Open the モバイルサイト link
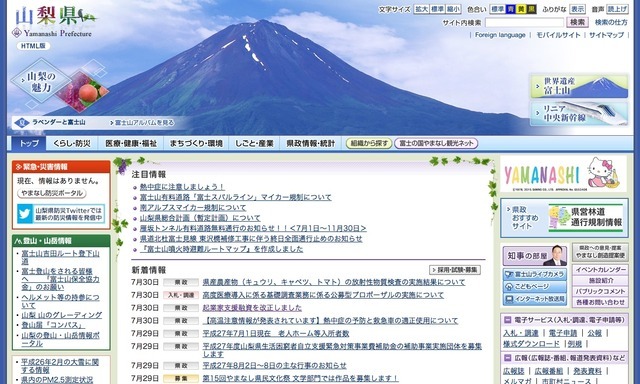This screenshot has height=384, width=640. 558,35
